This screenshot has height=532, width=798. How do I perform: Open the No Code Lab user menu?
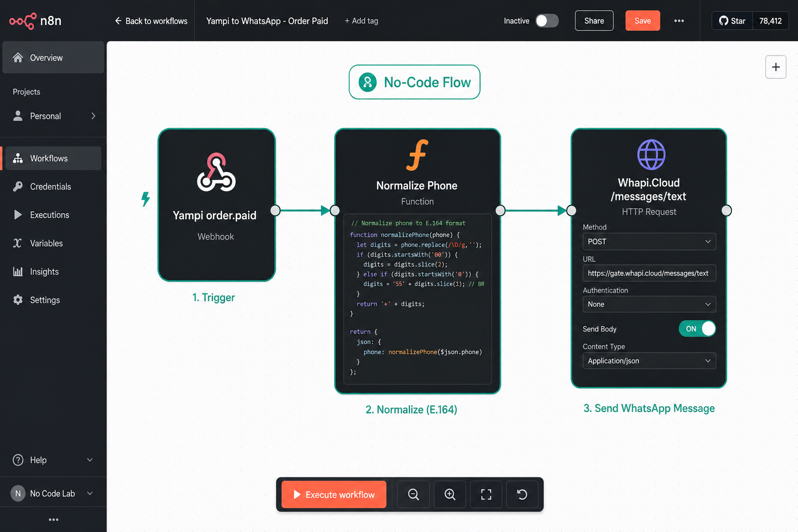pos(53,494)
